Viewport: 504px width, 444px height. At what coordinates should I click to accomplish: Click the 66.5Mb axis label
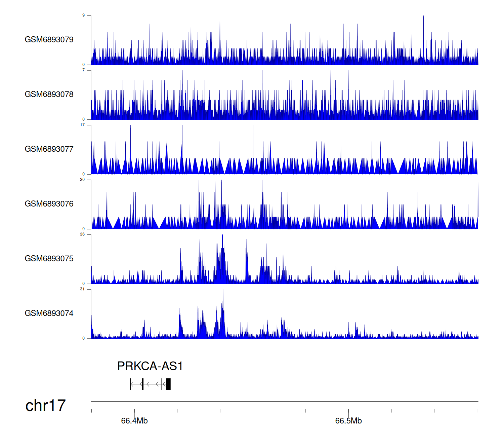tap(348, 421)
